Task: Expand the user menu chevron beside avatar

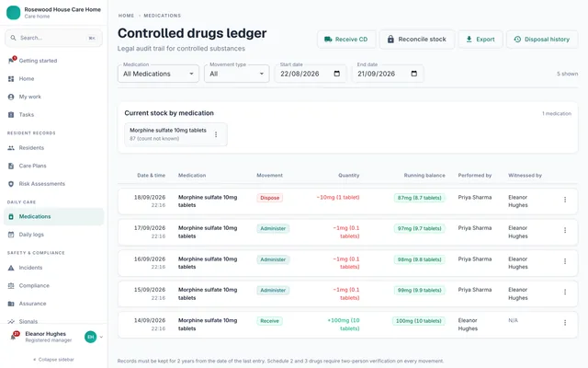Action: (101, 337)
